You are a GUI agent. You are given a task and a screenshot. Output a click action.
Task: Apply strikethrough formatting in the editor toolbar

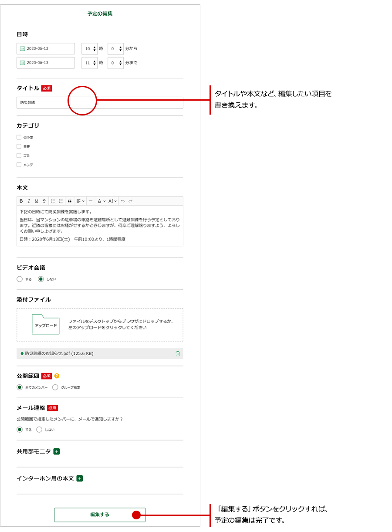point(44,201)
